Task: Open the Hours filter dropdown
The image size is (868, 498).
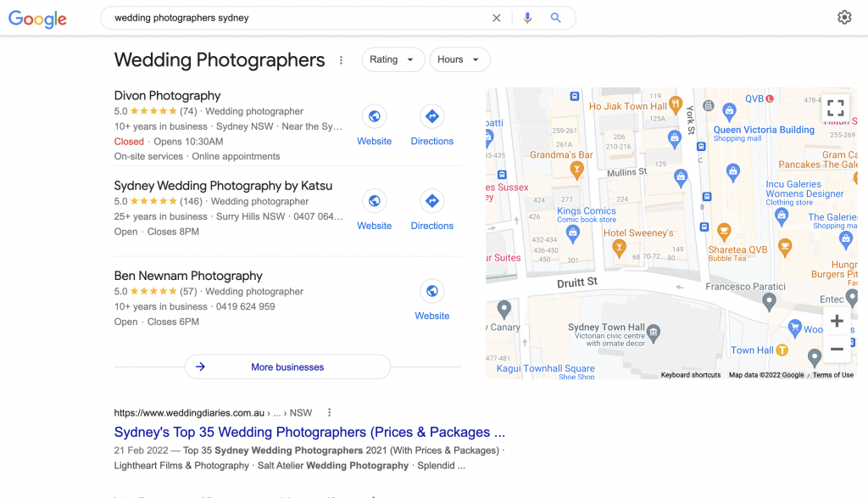Action: [x=459, y=59]
